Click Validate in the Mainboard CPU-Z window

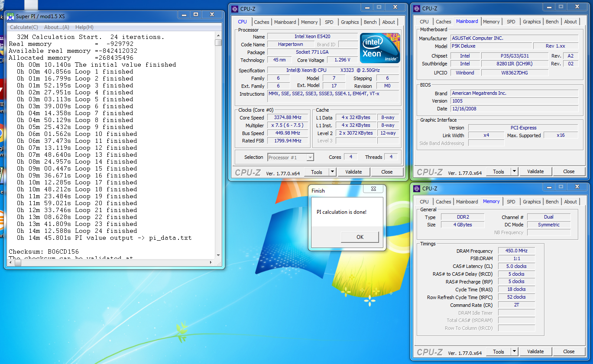(x=535, y=171)
